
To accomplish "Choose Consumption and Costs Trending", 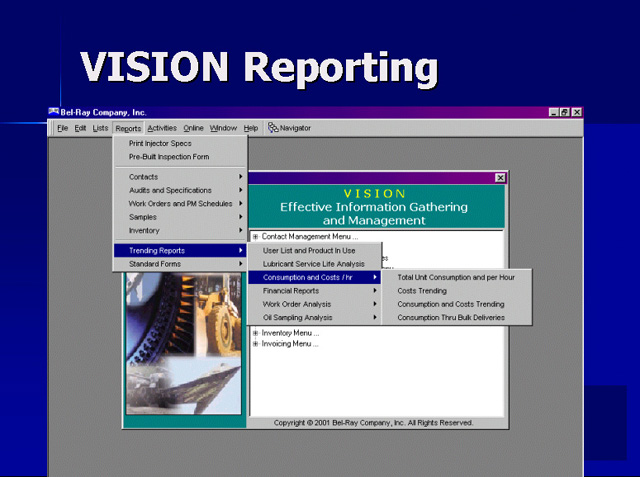I will tap(457, 304).
